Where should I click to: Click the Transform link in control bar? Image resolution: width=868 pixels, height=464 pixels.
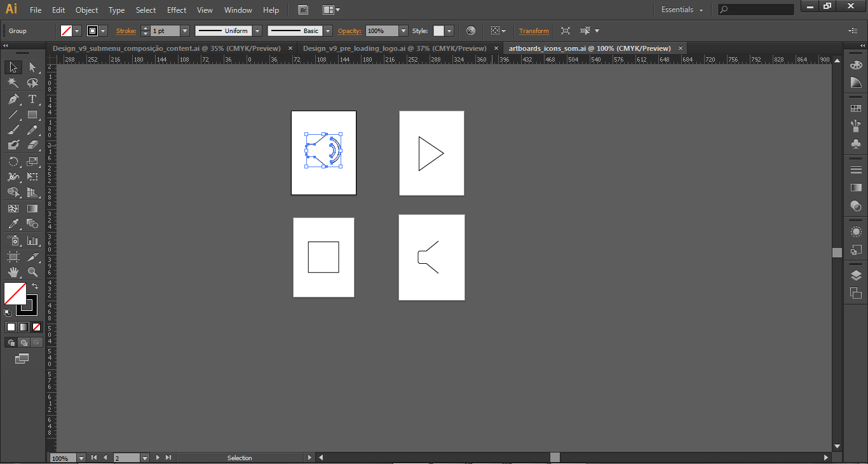coord(534,31)
